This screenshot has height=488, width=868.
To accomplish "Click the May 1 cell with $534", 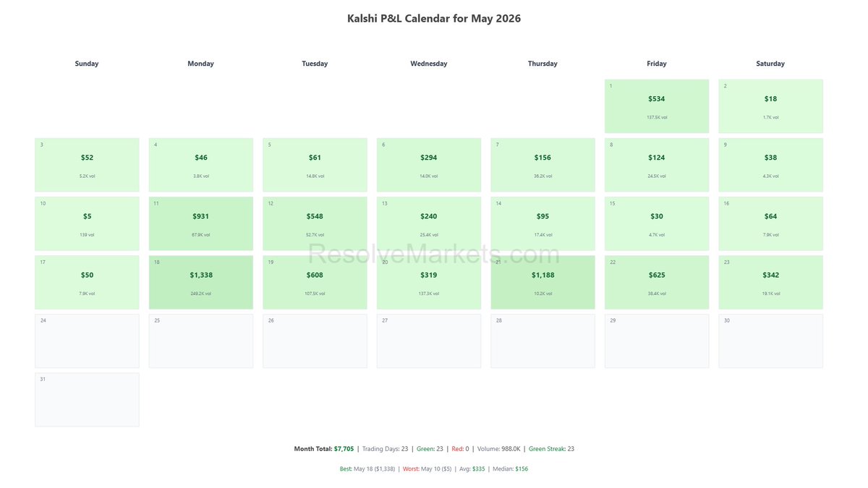I will pyautogui.click(x=657, y=106).
